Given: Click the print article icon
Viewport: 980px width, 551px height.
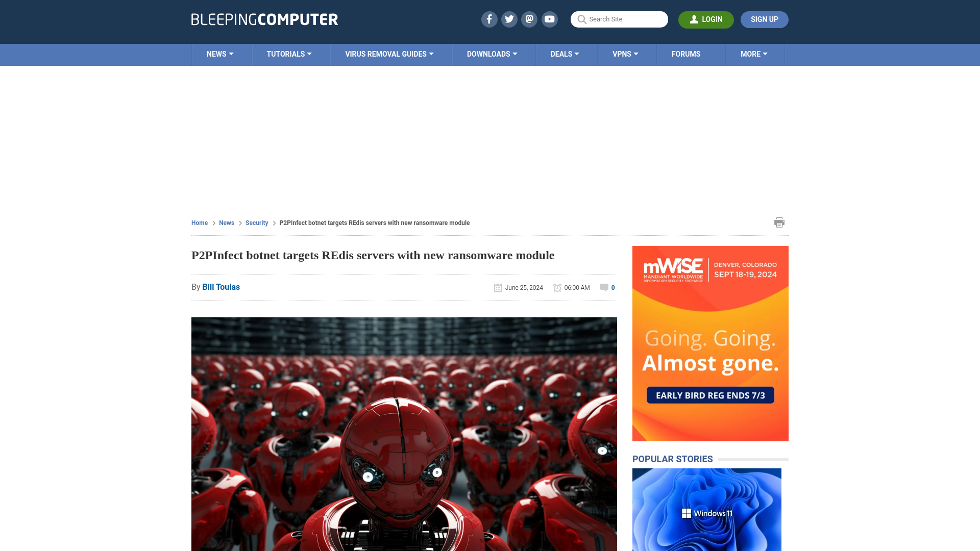Looking at the screenshot, I should click(x=779, y=222).
